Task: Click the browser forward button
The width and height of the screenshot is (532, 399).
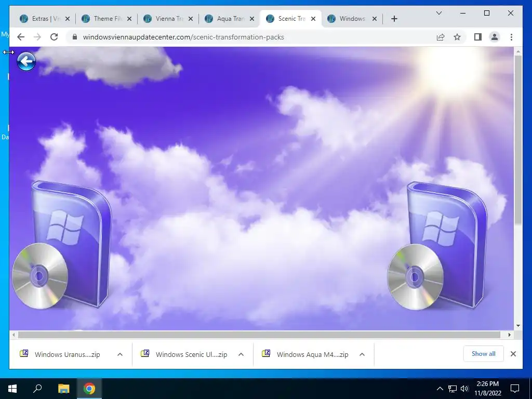Action: 37,37
